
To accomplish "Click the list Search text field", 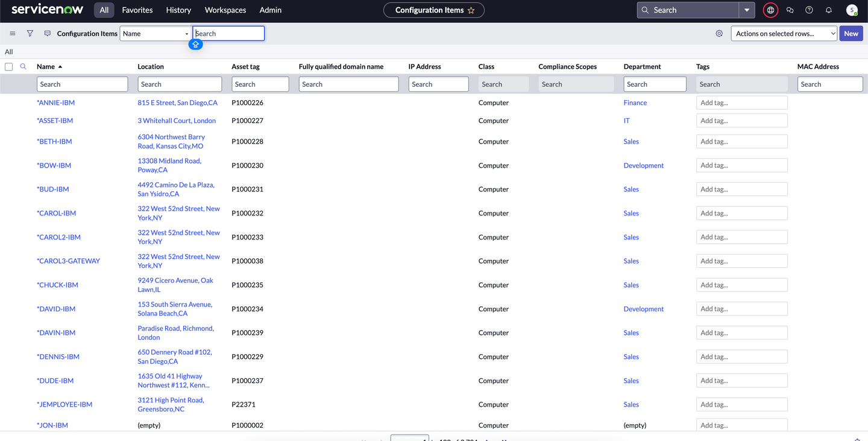I will [228, 34].
